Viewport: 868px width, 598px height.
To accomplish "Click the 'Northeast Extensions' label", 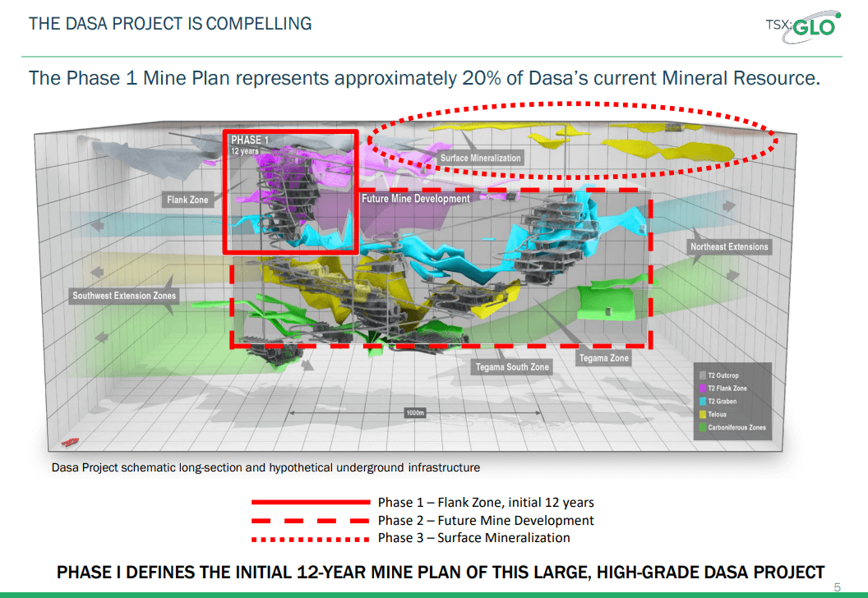I will [729, 246].
